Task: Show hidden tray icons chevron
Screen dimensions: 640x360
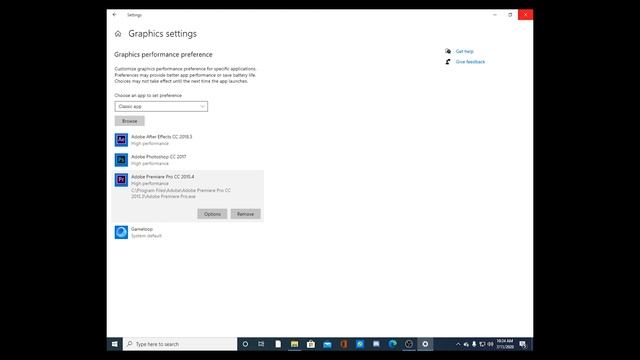Action: pyautogui.click(x=458, y=344)
